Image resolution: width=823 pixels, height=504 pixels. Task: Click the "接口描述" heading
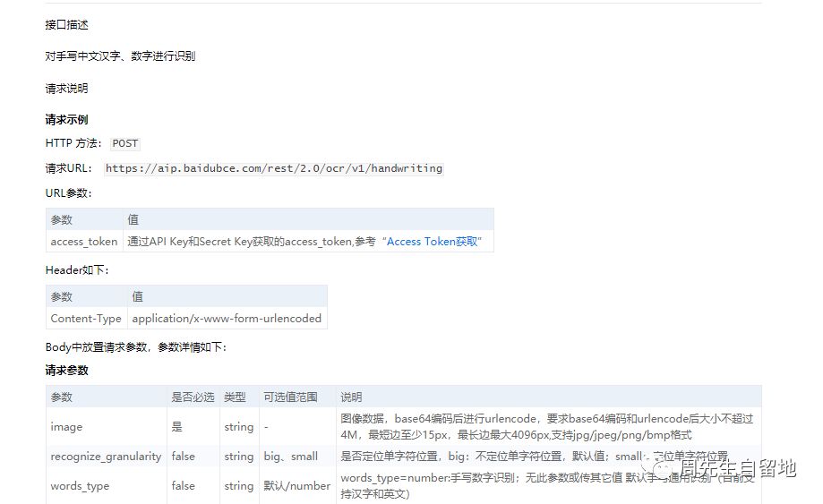pyautogui.click(x=66, y=25)
